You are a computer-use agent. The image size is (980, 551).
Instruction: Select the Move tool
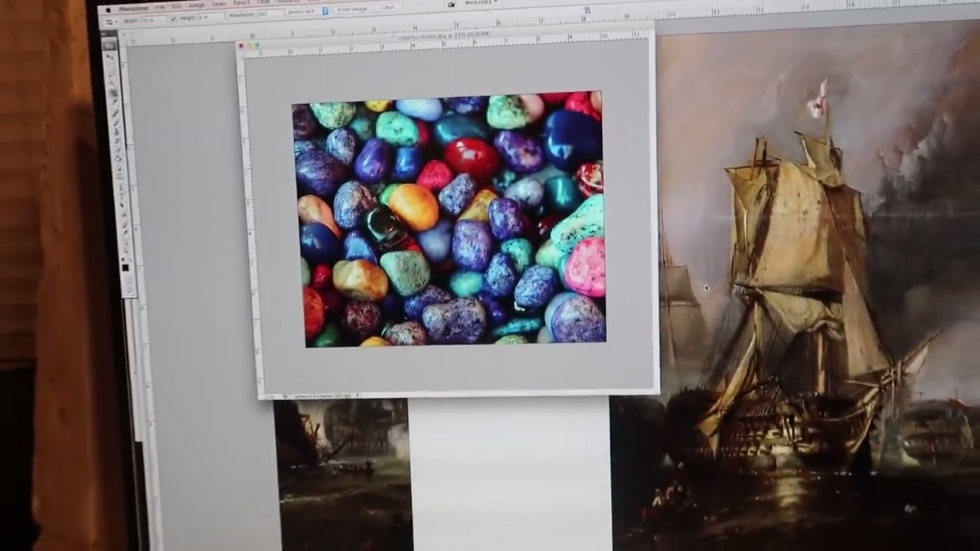(112, 56)
